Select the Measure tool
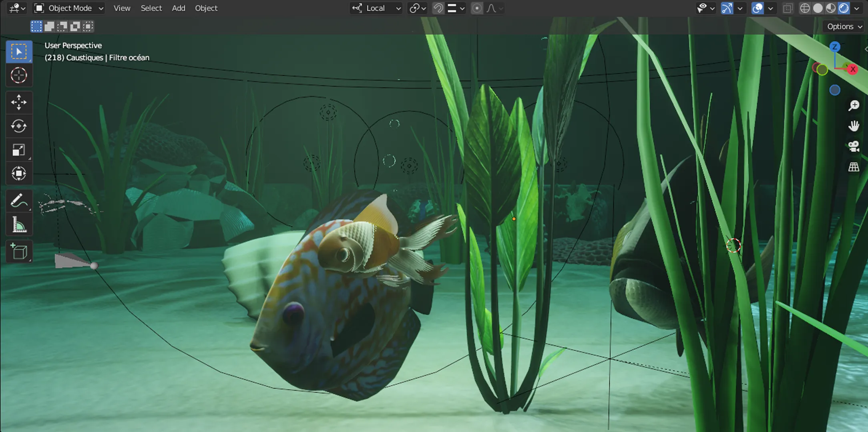 (19, 224)
